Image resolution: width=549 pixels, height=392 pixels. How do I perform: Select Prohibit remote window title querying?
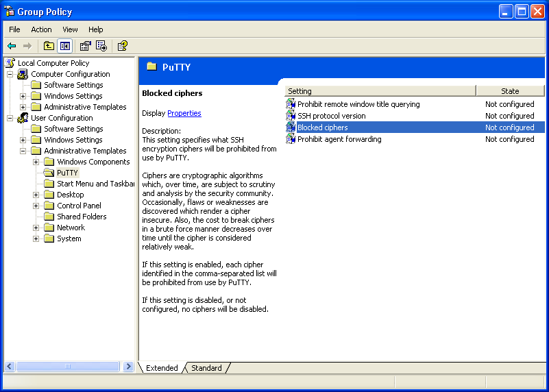point(358,104)
